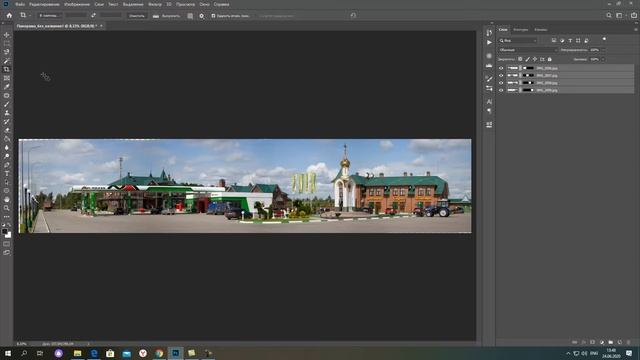
Task: Open the History panel icon
Action: [489, 33]
